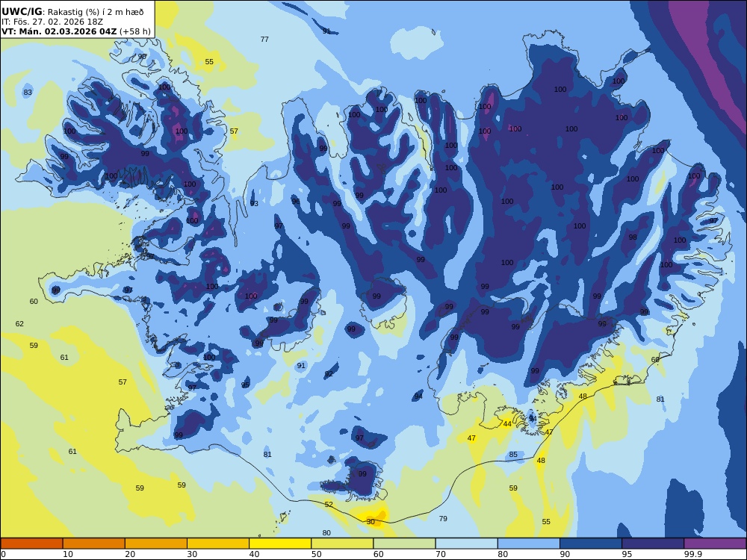Screen dimensions: 747x560
Task: Click the bright yellow 40–50 legend swatch
Action: (x=280, y=544)
